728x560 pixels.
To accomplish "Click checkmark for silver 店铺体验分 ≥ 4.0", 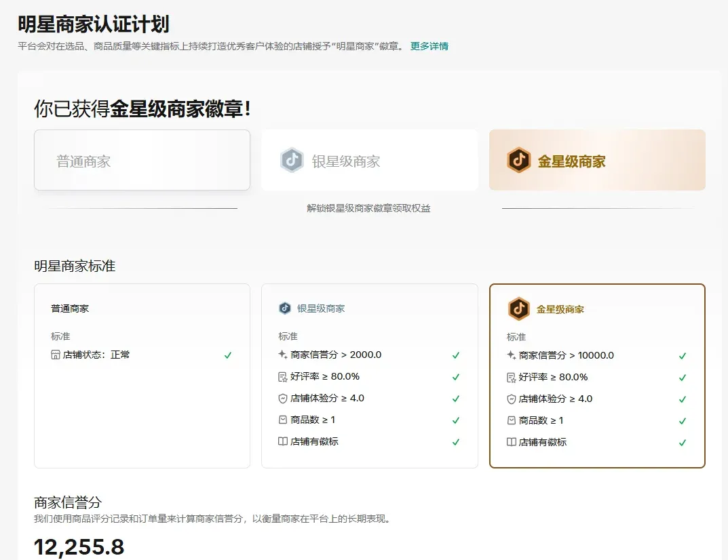I will click(456, 399).
